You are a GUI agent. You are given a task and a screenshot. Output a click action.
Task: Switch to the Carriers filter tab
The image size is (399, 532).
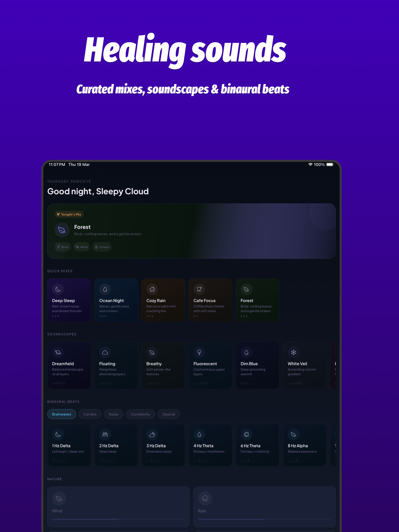pyautogui.click(x=90, y=414)
